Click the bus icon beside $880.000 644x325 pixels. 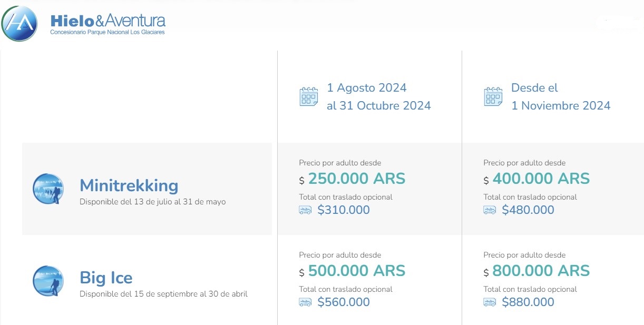coord(490,302)
